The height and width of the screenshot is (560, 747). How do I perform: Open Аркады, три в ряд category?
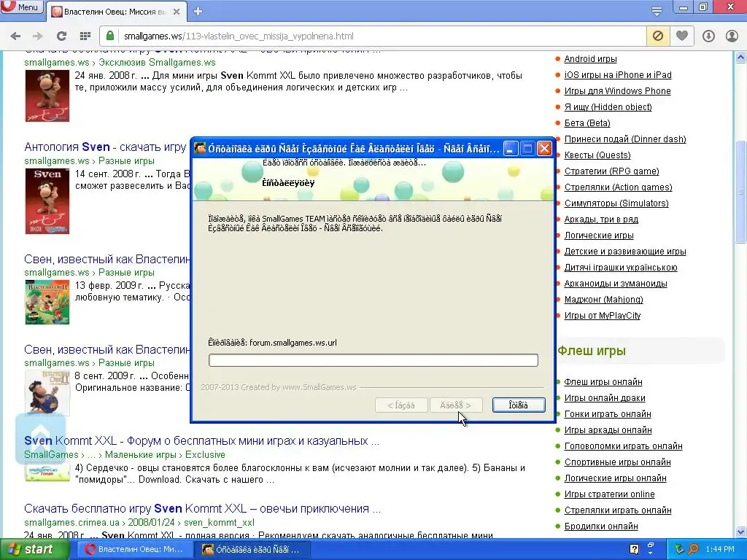[x=601, y=219]
